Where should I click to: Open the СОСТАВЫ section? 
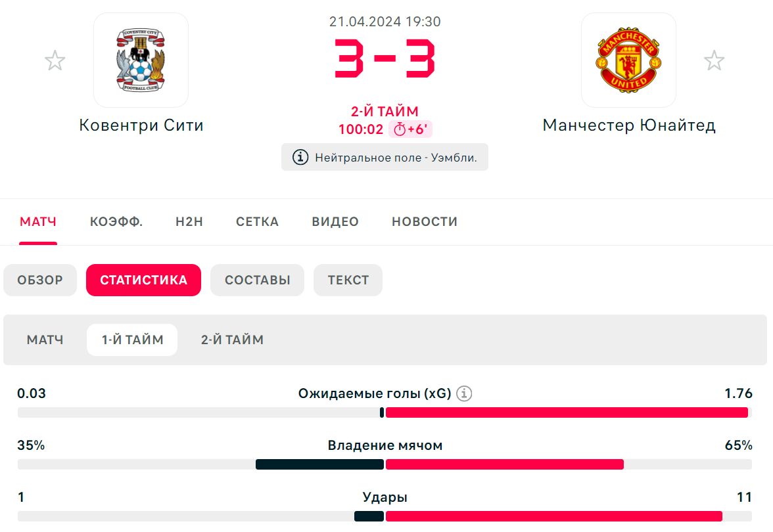point(258,280)
